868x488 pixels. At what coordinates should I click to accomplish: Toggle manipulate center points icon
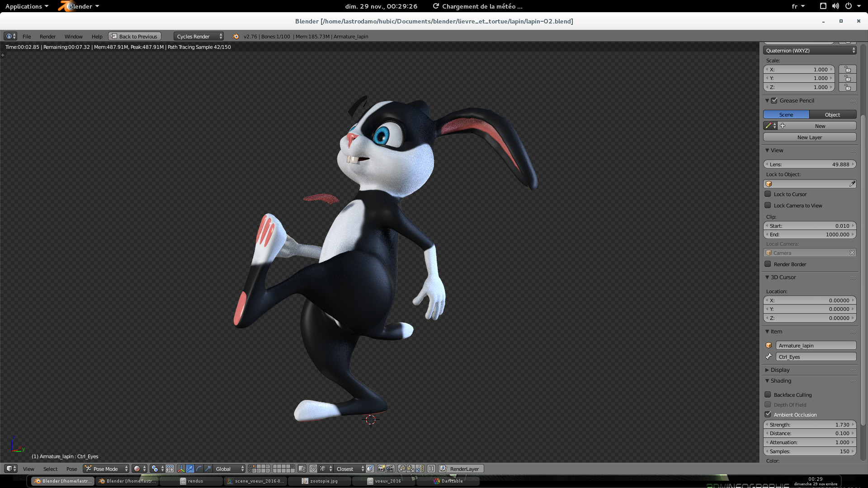click(170, 469)
